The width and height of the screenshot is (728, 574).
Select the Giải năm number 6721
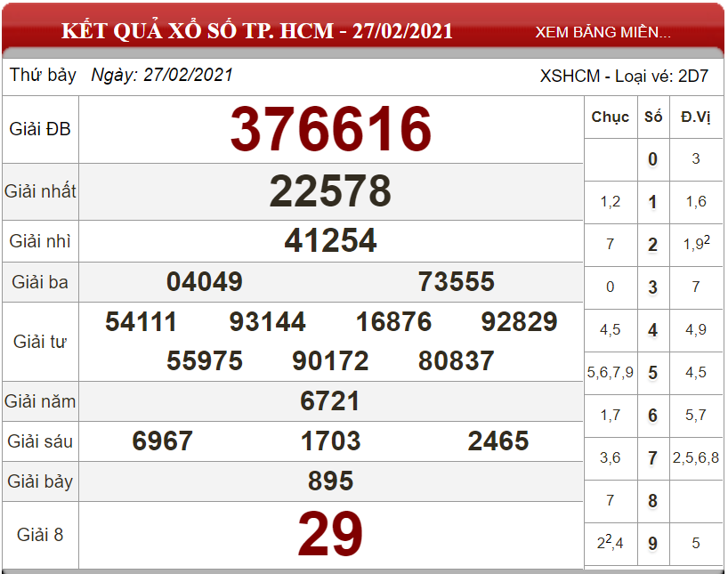click(x=330, y=400)
